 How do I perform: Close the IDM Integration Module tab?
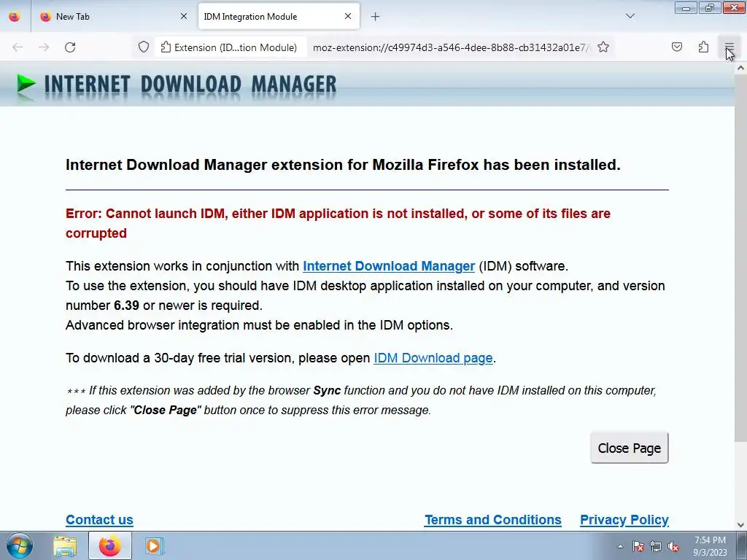pos(348,16)
